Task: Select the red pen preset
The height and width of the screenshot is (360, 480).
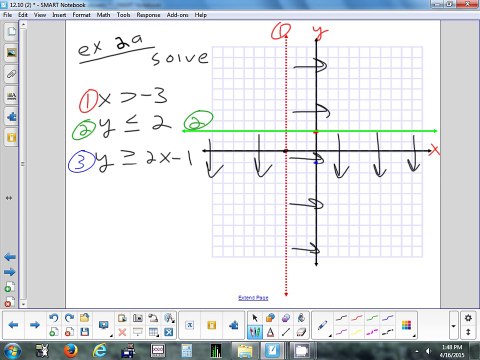Action: [356, 318]
